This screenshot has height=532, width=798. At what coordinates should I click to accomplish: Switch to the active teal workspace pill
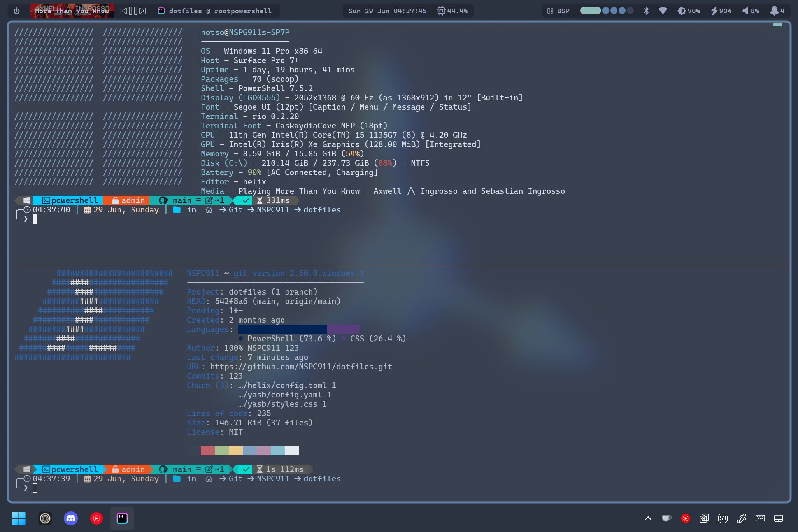point(590,11)
